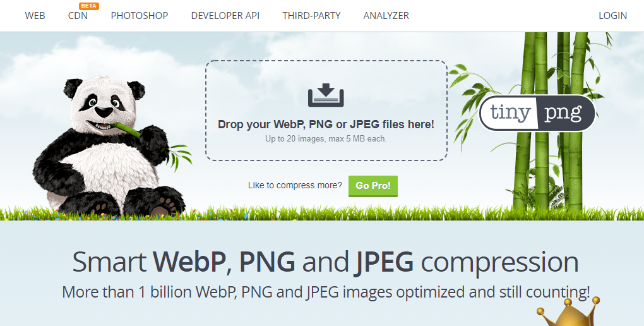
Task: Click 'Drop your WebP, PNG or JPEG files here!' text
Action: 326,124
